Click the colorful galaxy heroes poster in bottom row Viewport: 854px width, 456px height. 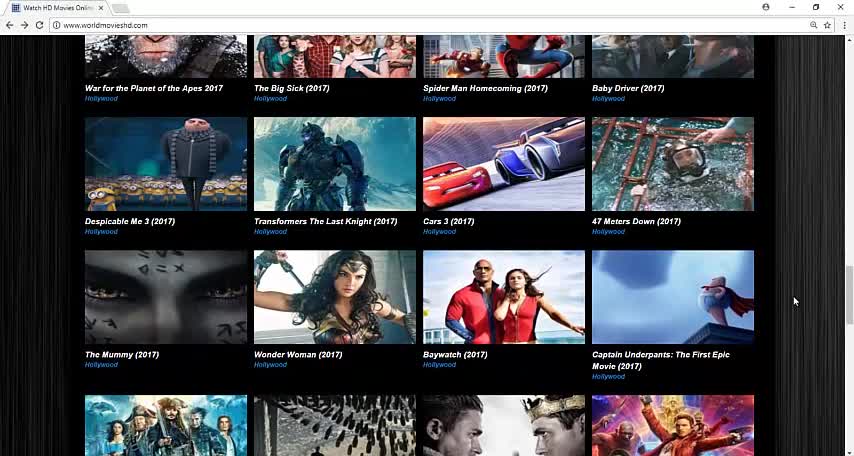coord(673,425)
